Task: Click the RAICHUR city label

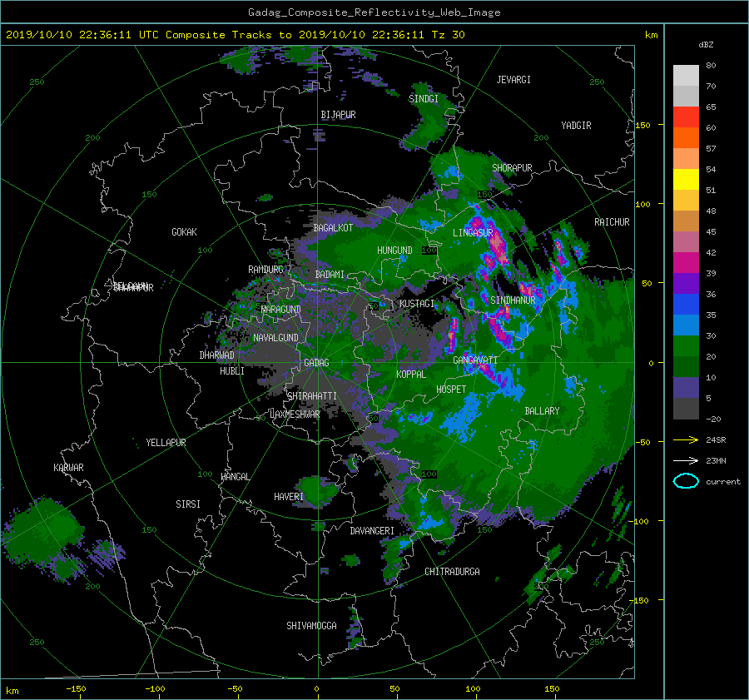Action: (612, 222)
